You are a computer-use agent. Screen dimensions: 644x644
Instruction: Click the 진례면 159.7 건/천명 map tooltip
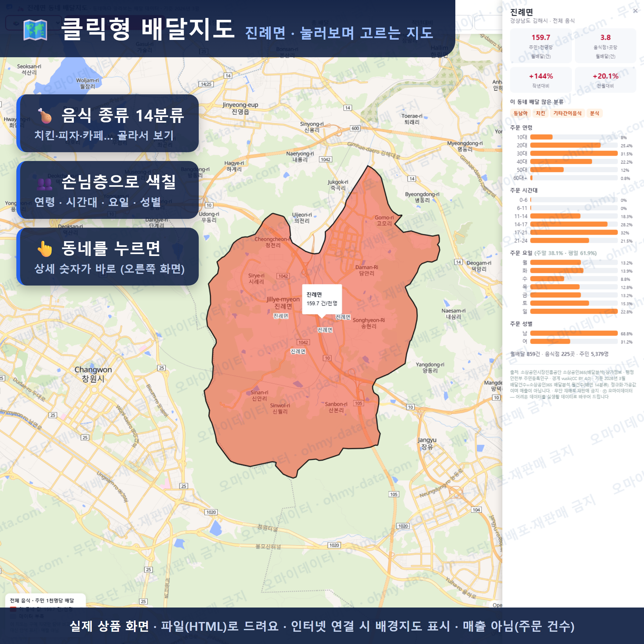click(x=322, y=299)
